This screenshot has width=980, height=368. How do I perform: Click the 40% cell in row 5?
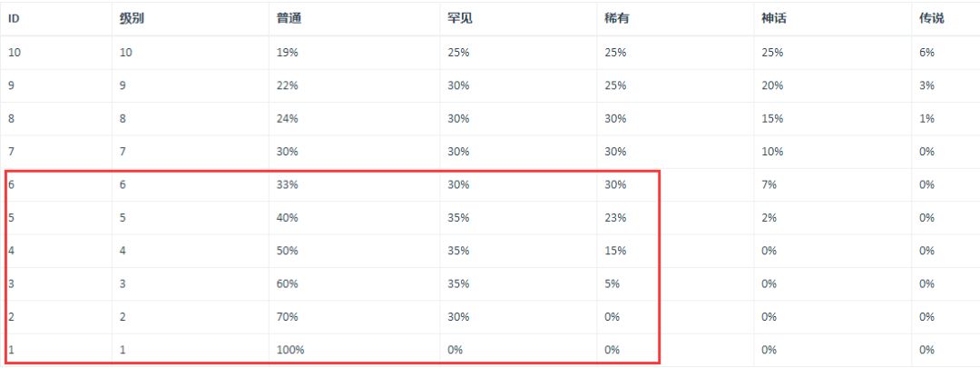tap(287, 218)
